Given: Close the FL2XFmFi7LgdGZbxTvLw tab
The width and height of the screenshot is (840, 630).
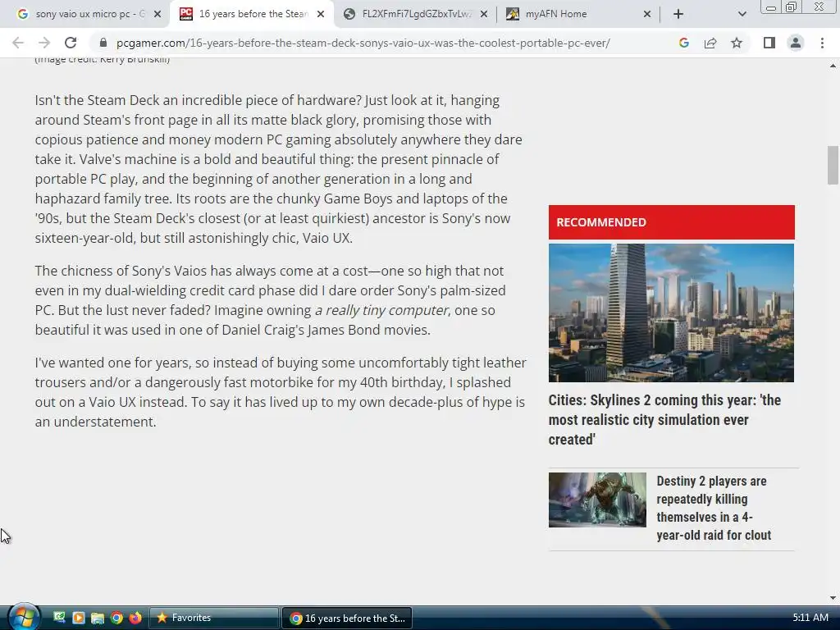Looking at the screenshot, I should tap(484, 14).
